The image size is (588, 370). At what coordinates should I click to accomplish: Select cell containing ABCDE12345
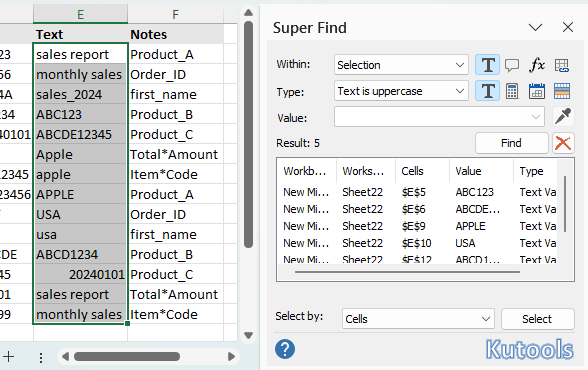(x=80, y=134)
